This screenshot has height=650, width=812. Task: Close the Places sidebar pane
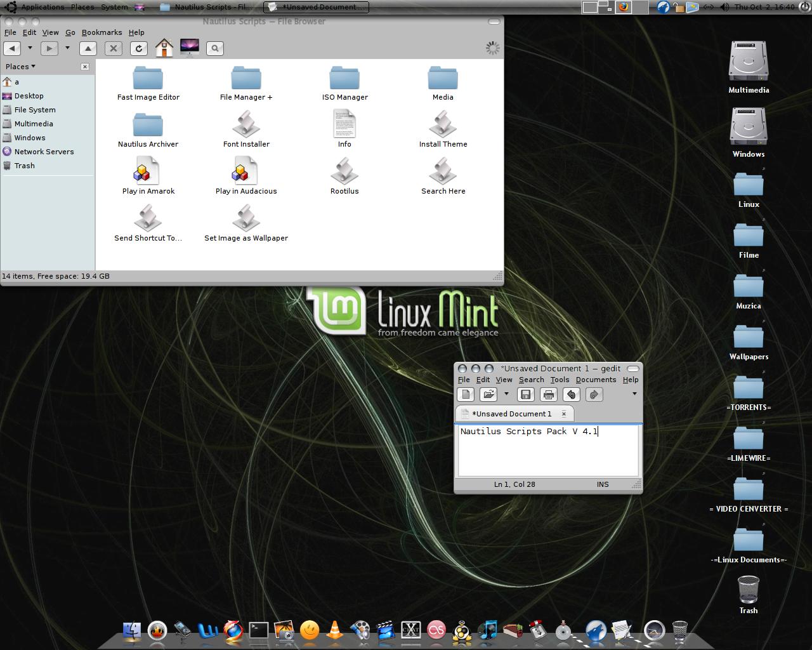click(85, 67)
